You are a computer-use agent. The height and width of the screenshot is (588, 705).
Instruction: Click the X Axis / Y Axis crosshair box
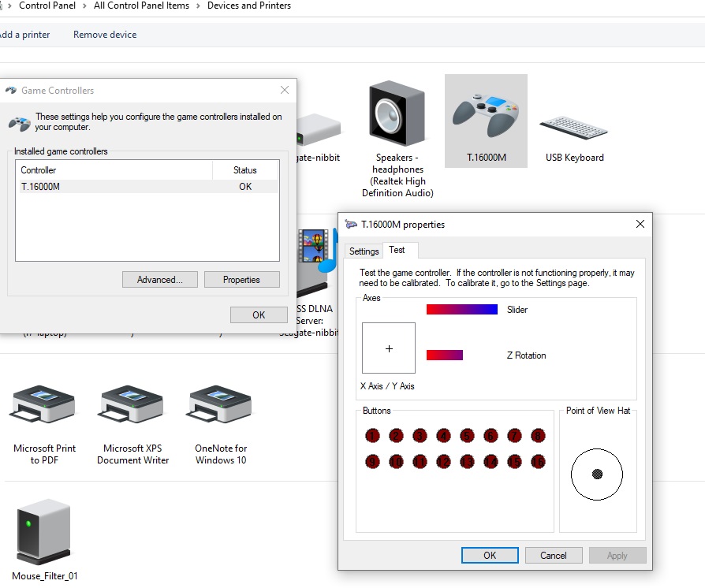coord(389,348)
